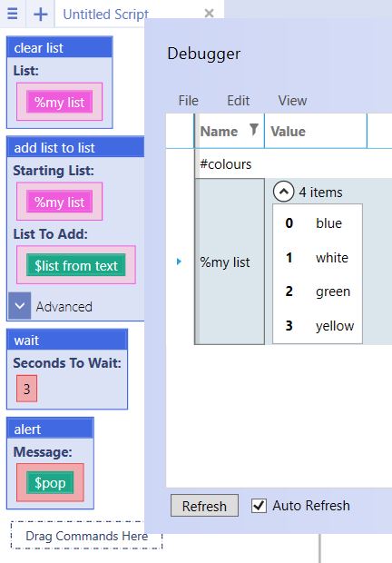
Task: Click the $list from text variable
Action: [x=76, y=265]
